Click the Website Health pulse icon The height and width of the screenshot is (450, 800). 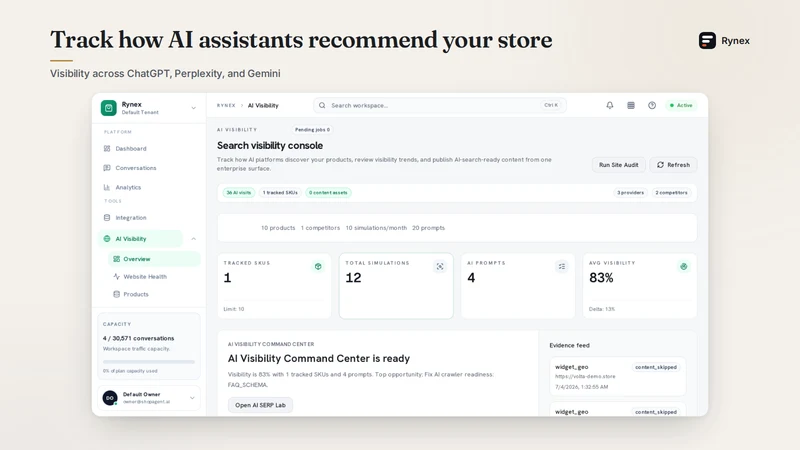tap(116, 277)
